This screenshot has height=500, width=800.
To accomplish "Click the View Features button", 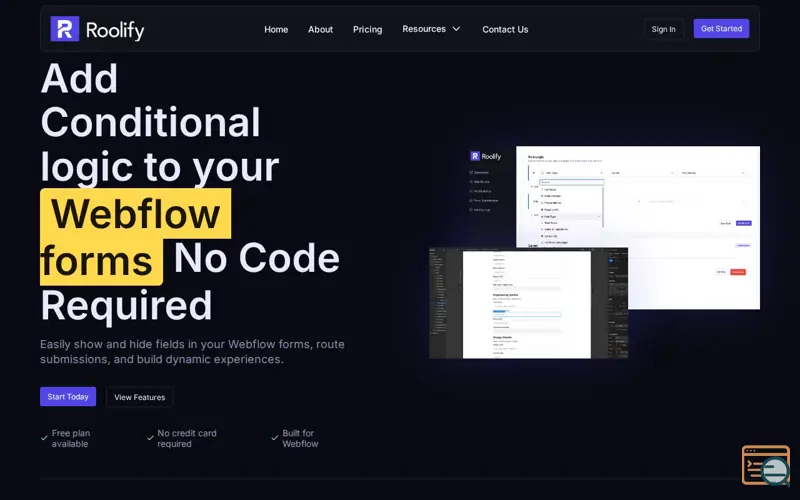I will coord(139,397).
